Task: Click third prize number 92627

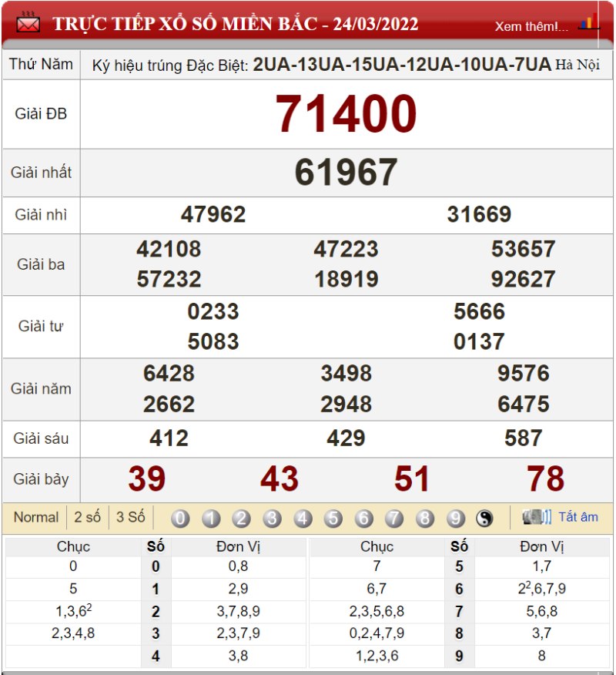Action: (523, 279)
